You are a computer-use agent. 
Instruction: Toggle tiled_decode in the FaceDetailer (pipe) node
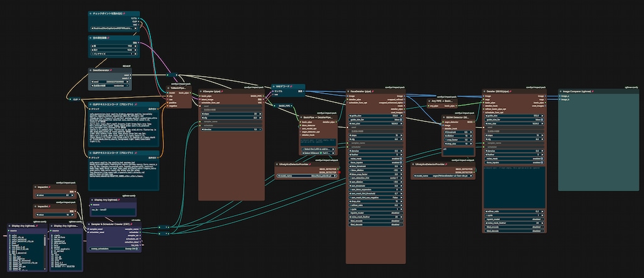pos(376,225)
